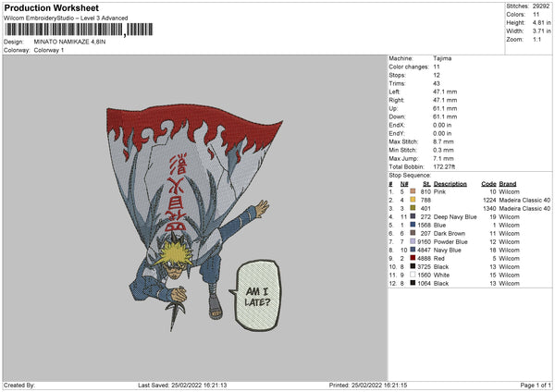Click the Colors value 11
The height and width of the screenshot is (392, 555).
pos(536,15)
